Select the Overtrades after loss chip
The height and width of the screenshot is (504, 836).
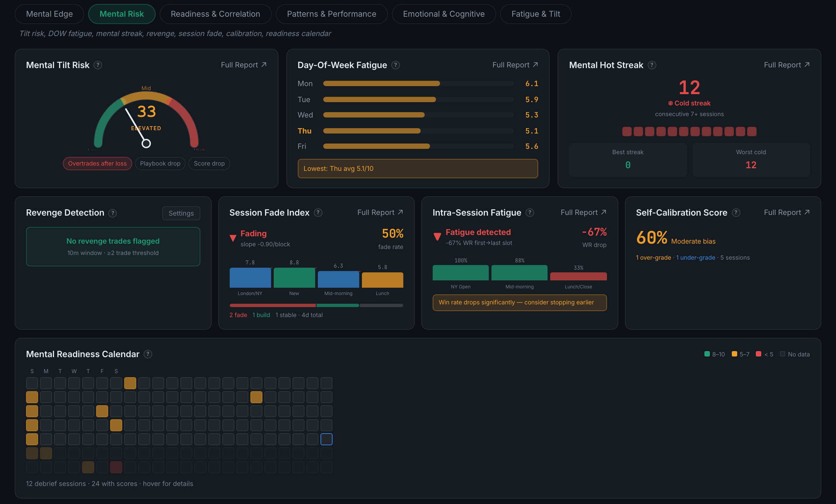[x=97, y=164]
